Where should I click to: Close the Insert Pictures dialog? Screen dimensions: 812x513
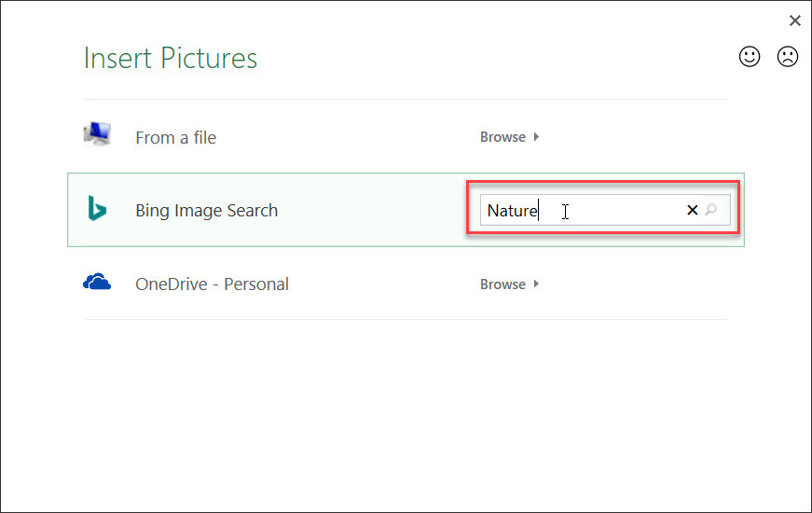[795, 21]
